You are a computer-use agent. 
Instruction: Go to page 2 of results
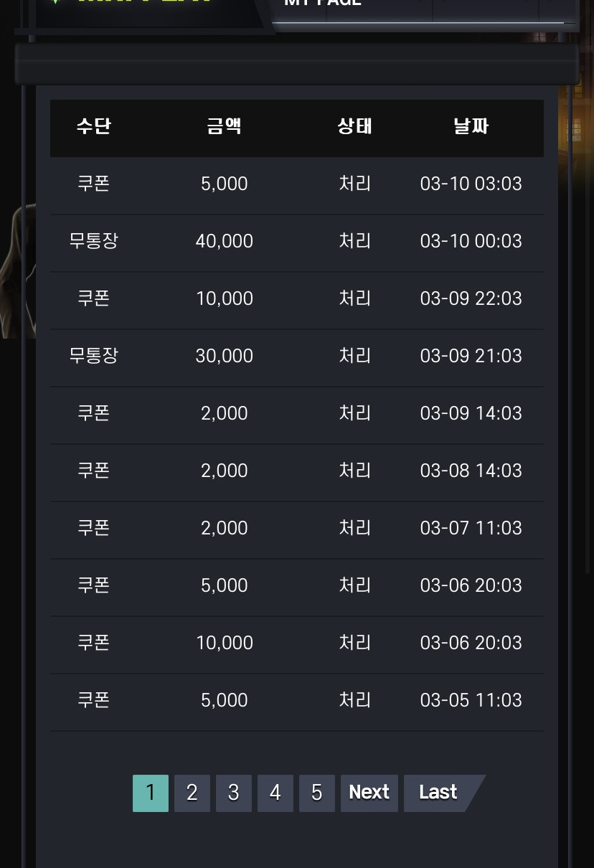pyautogui.click(x=192, y=793)
